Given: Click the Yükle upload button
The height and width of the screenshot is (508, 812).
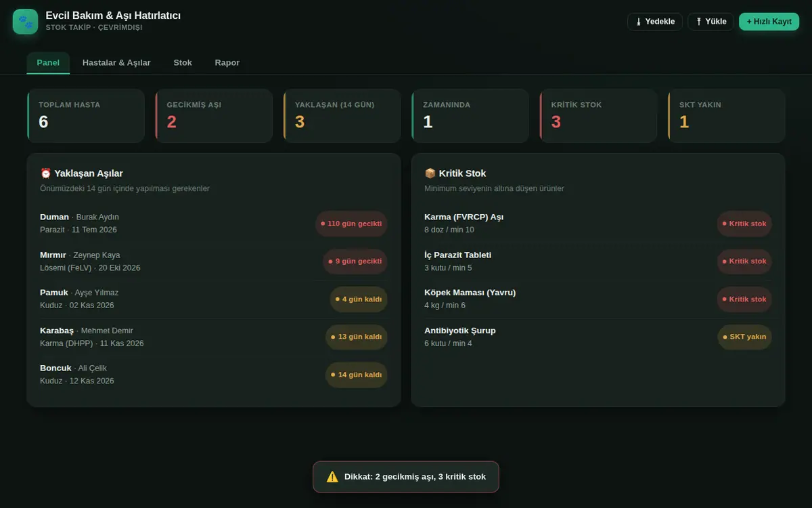Looking at the screenshot, I should 710,22.
